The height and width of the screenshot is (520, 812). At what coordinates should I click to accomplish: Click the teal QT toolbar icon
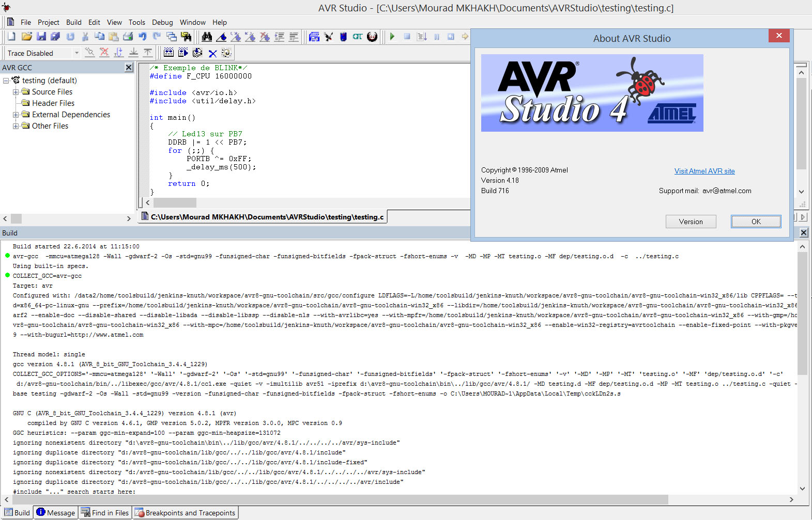358,37
